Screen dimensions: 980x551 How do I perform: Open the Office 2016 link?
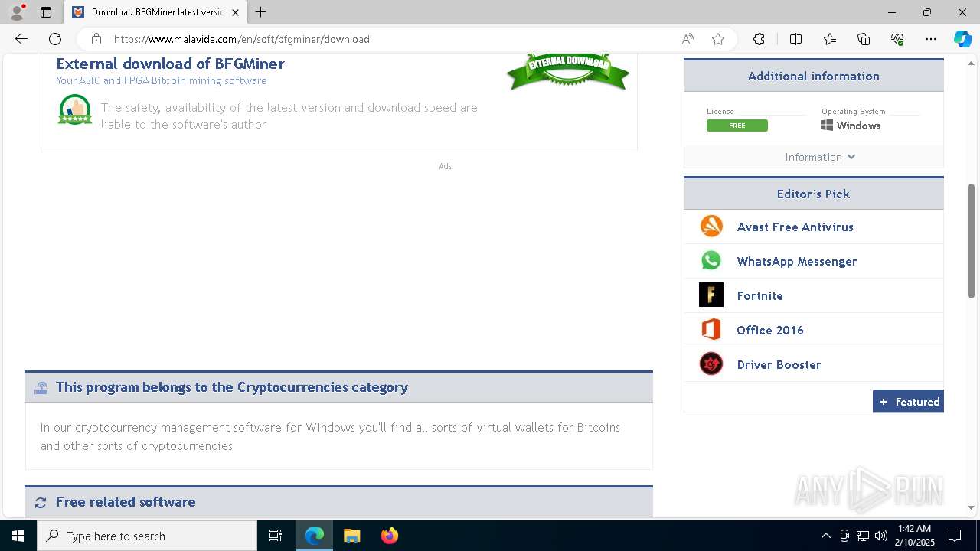(769, 330)
